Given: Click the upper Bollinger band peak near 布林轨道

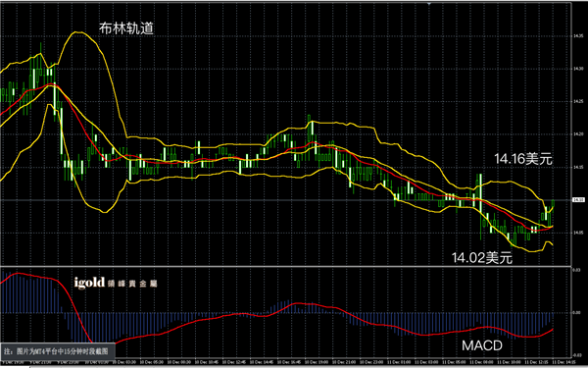Looking at the screenshot, I should coord(77,32).
